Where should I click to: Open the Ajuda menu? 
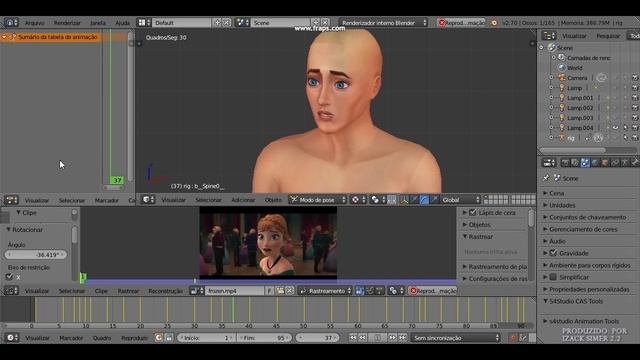click(122, 23)
